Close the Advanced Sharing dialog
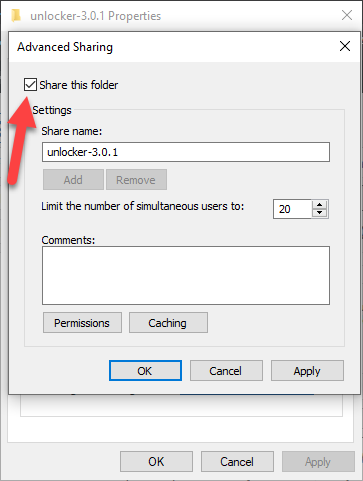 point(345,46)
